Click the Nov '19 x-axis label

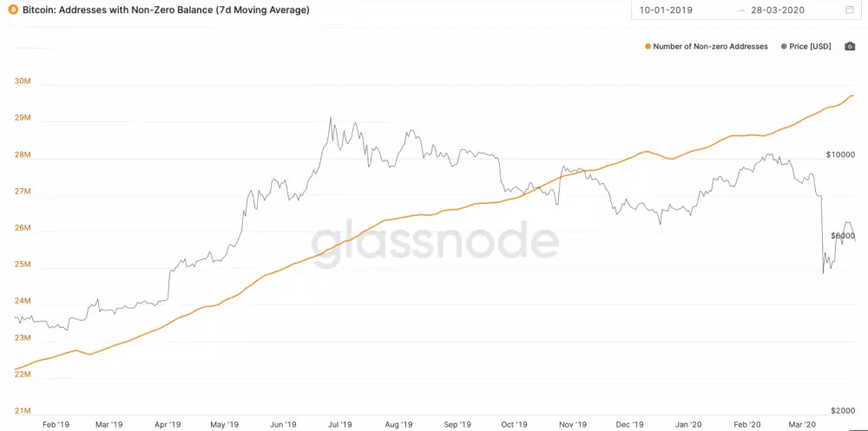tap(572, 425)
